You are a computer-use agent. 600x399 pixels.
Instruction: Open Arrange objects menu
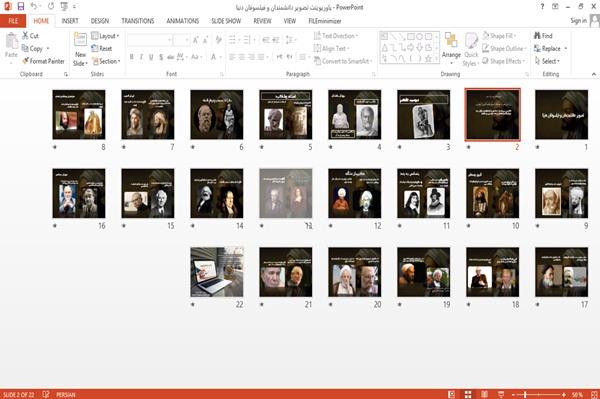(451, 48)
